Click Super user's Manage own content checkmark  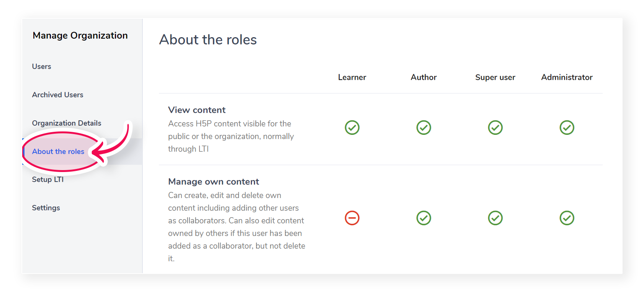click(495, 218)
